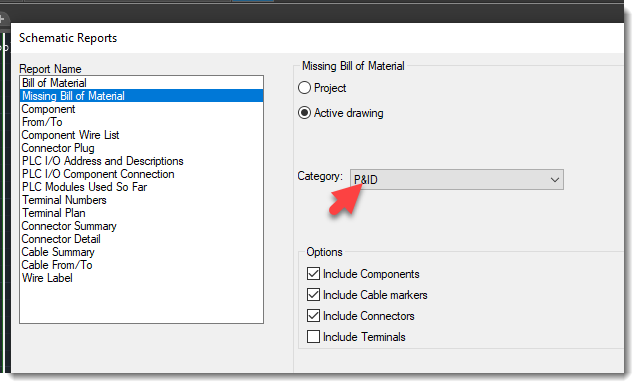The image size is (639, 388).
Task: Select the Active drawing radio button
Action: (304, 112)
